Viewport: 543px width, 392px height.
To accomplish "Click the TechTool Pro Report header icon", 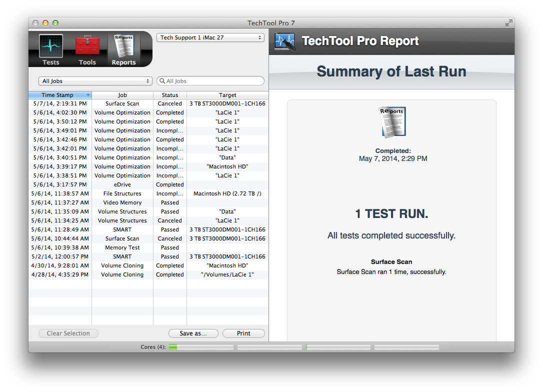I will coord(285,42).
